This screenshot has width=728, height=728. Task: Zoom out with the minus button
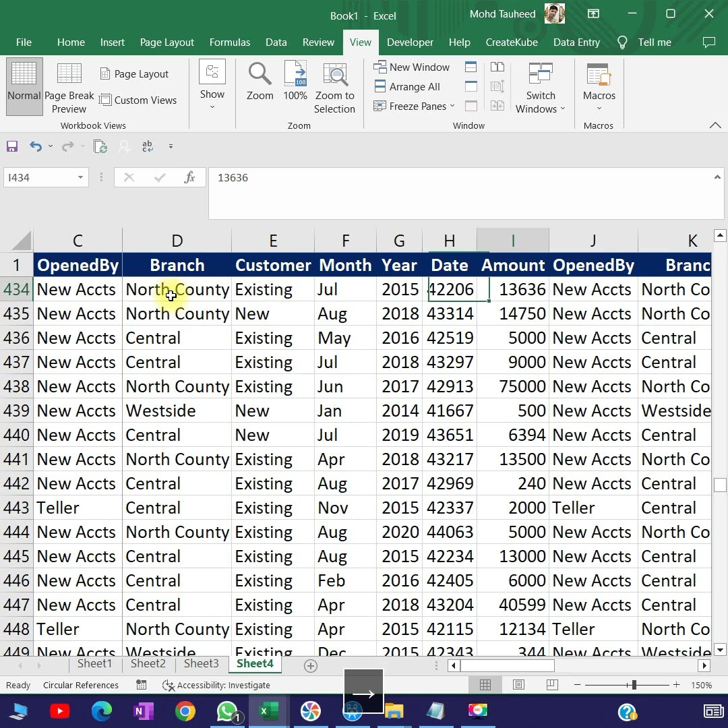point(577,685)
